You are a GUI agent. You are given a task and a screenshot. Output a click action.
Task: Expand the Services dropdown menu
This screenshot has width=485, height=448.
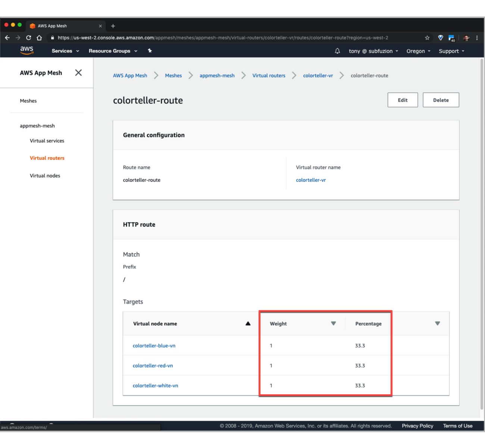click(65, 51)
